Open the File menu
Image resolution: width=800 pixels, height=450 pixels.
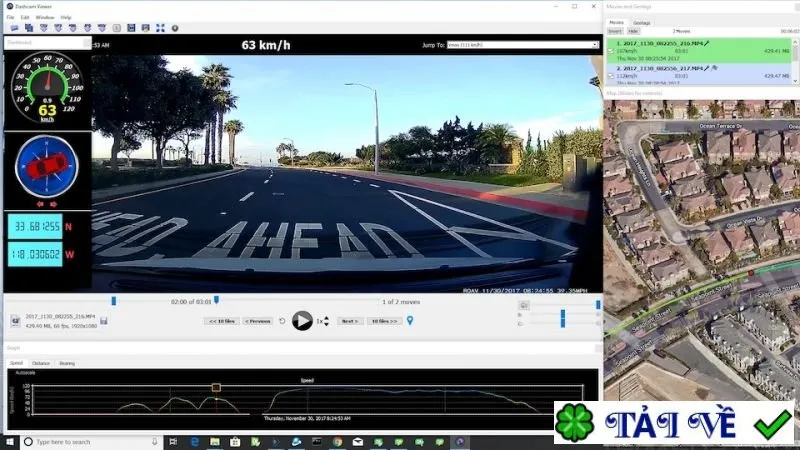[10, 17]
